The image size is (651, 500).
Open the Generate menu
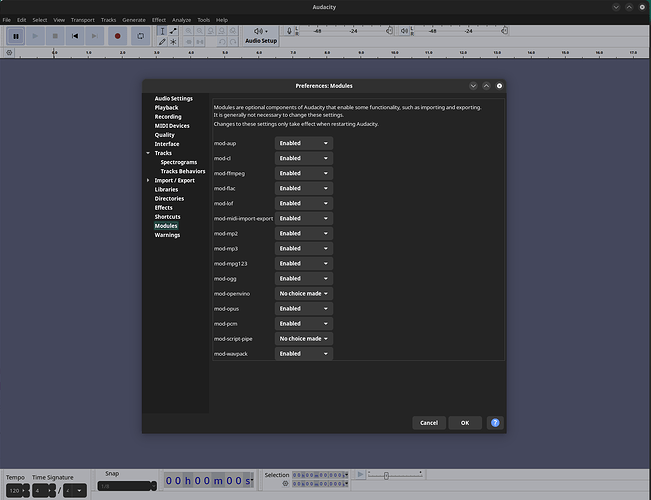[134, 20]
